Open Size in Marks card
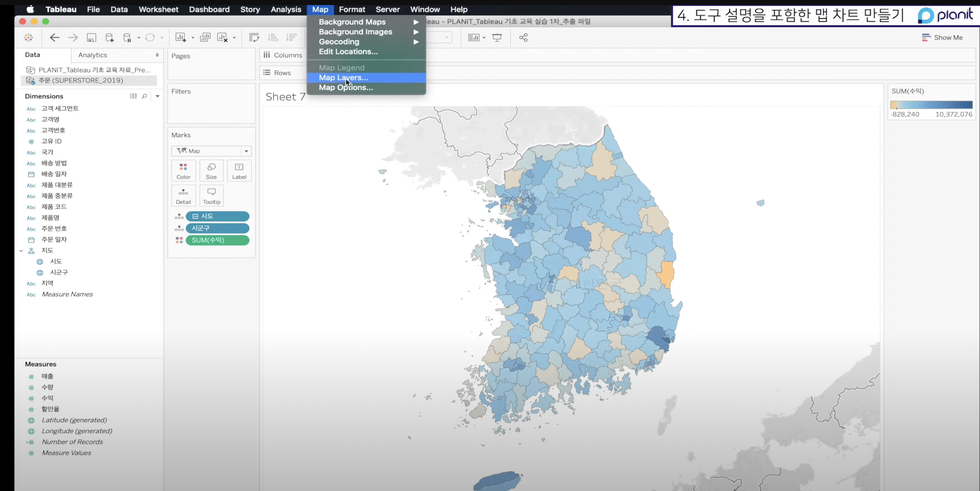The image size is (980, 491). coord(211,171)
